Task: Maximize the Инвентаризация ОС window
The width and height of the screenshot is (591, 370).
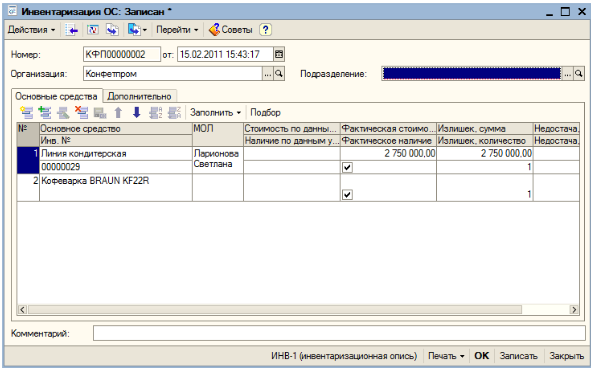Action: 565,12
